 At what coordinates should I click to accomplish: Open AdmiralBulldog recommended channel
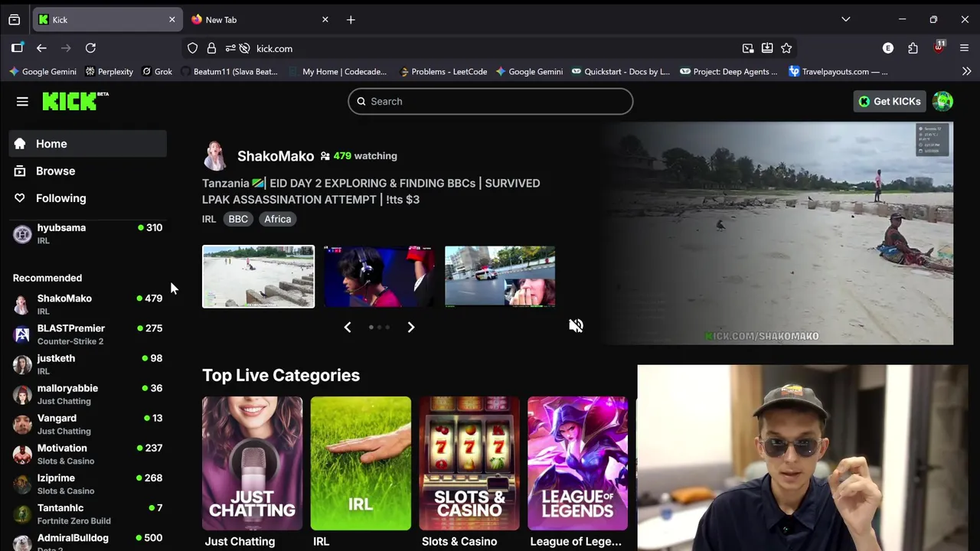(87, 542)
